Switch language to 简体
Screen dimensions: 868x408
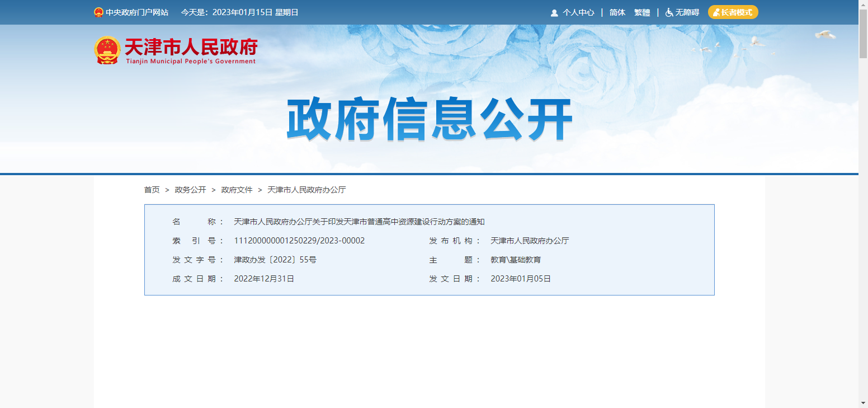point(617,12)
